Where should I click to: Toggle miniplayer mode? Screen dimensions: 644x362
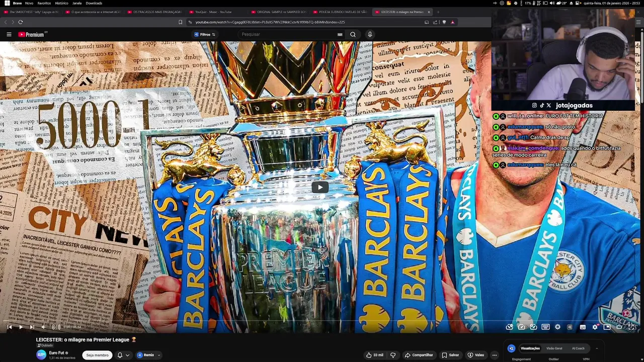[x=607, y=327]
